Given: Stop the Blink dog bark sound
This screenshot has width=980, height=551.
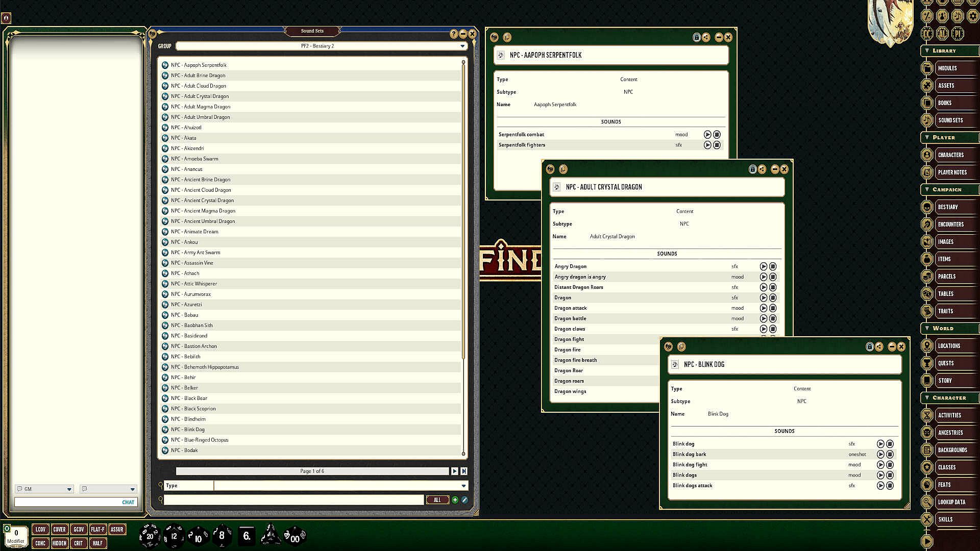Looking at the screenshot, I should tap(890, 454).
